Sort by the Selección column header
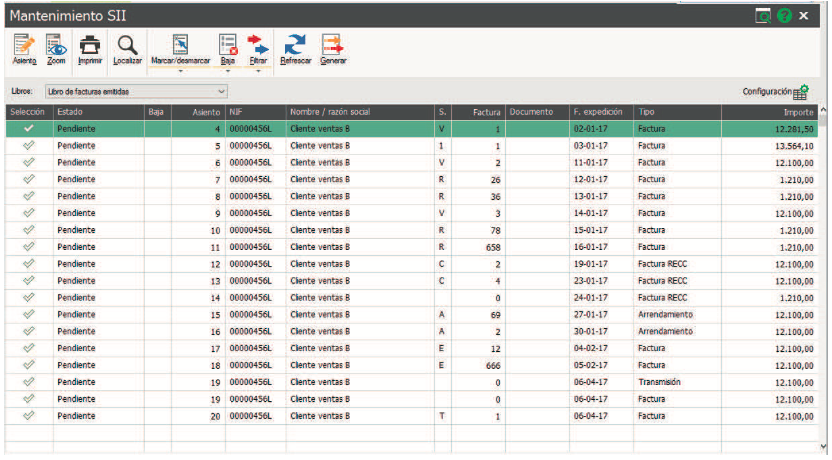The width and height of the screenshot is (832, 460). (x=29, y=112)
